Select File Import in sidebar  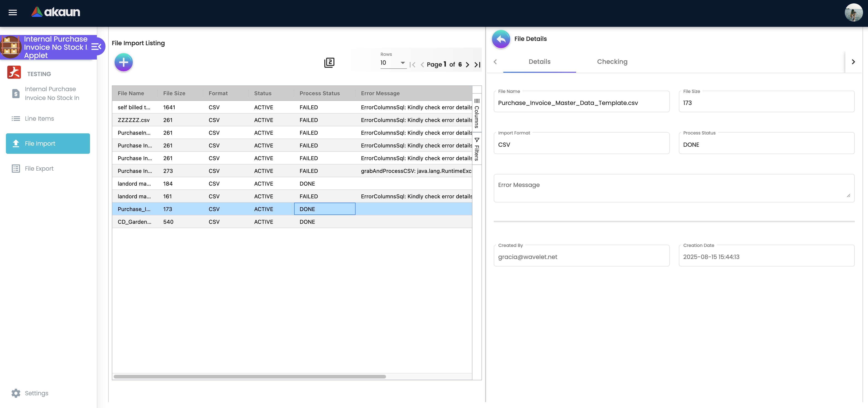click(48, 144)
